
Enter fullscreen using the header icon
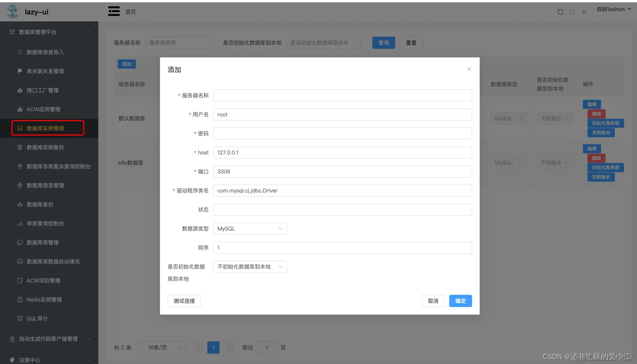coord(572,12)
